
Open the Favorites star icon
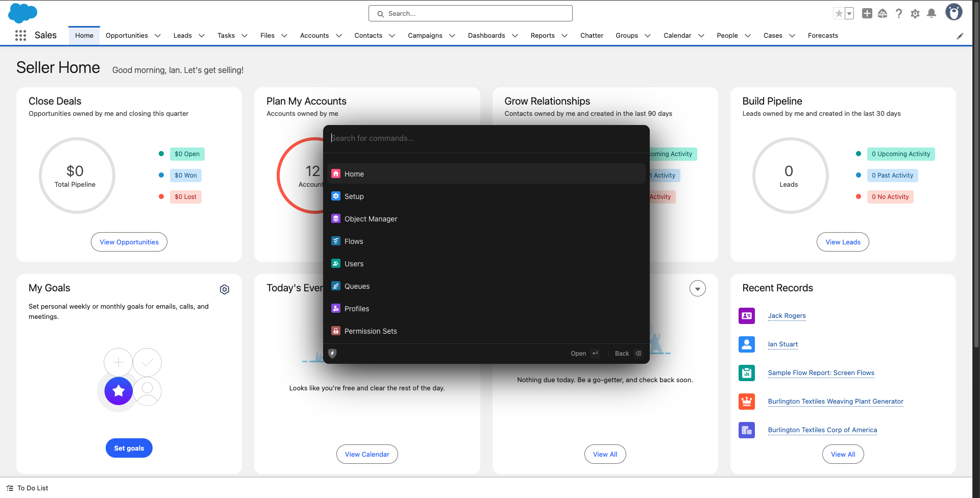click(839, 13)
